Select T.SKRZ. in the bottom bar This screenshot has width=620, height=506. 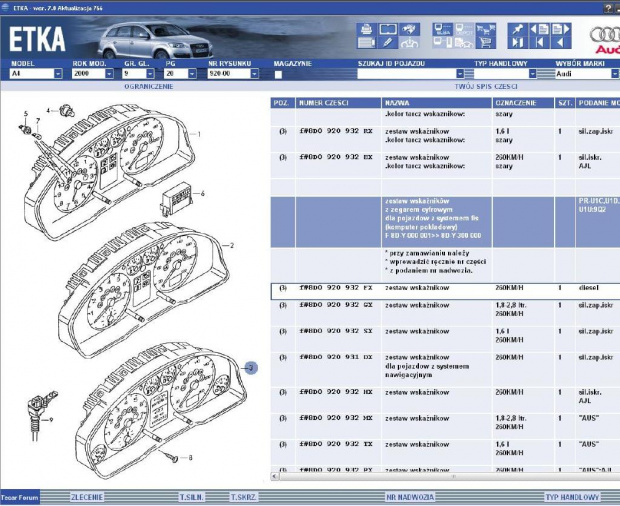pos(244,497)
